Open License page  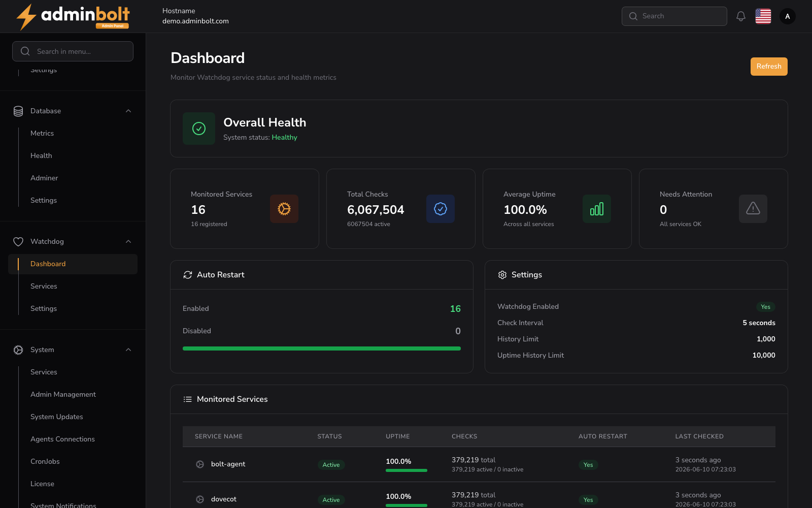pyautogui.click(x=42, y=484)
